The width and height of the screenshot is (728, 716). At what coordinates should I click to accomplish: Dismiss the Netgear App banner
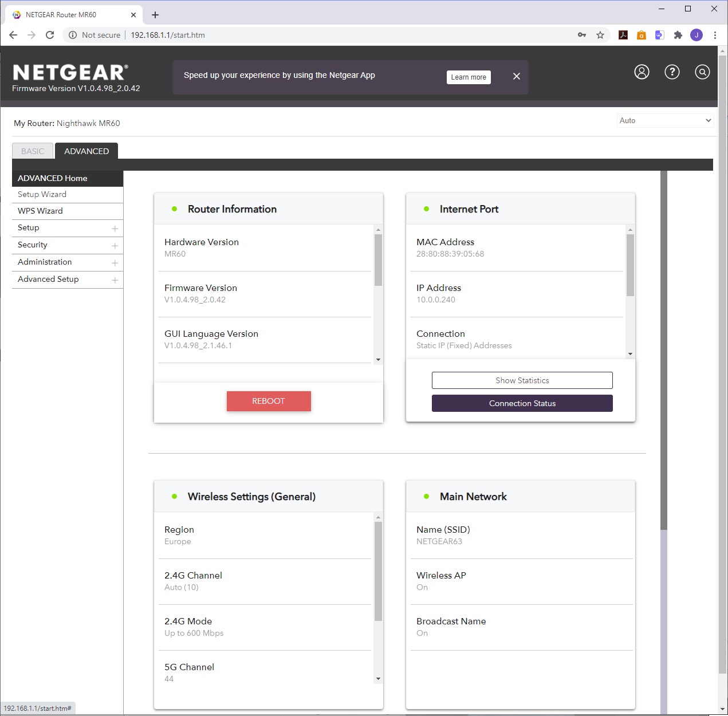(517, 76)
